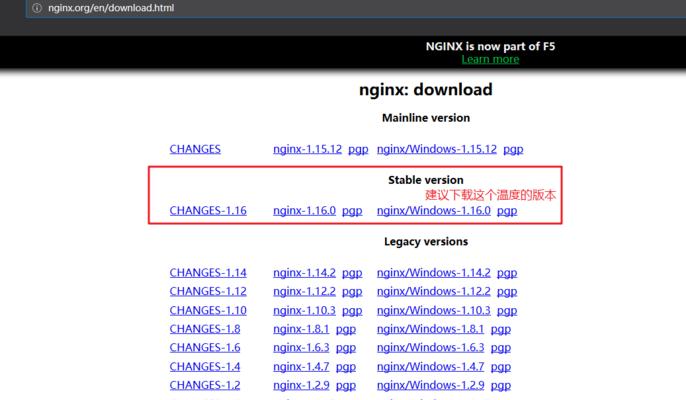Viewport: 686px width, 400px height.
Task: Download nginx-1.10.3 source
Action: (x=304, y=310)
